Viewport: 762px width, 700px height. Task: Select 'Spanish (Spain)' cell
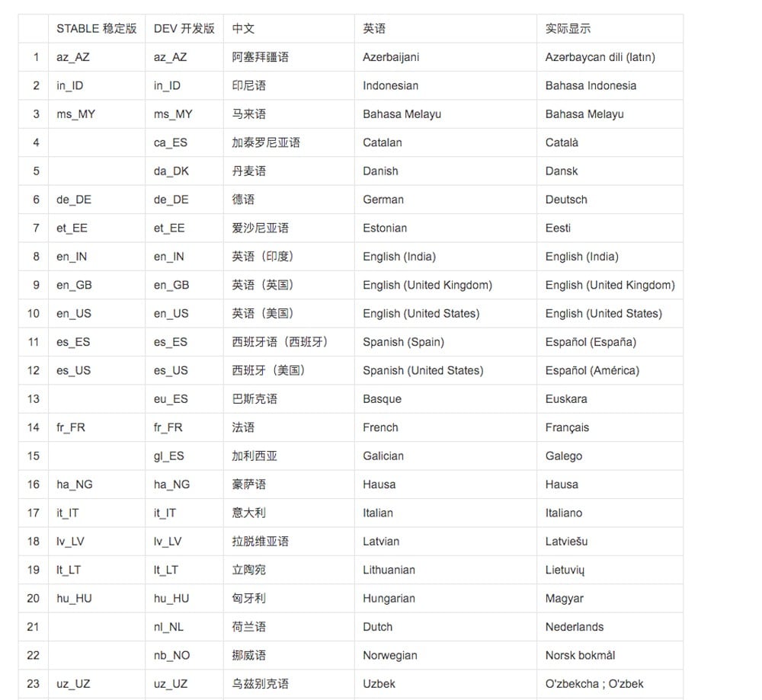446,342
